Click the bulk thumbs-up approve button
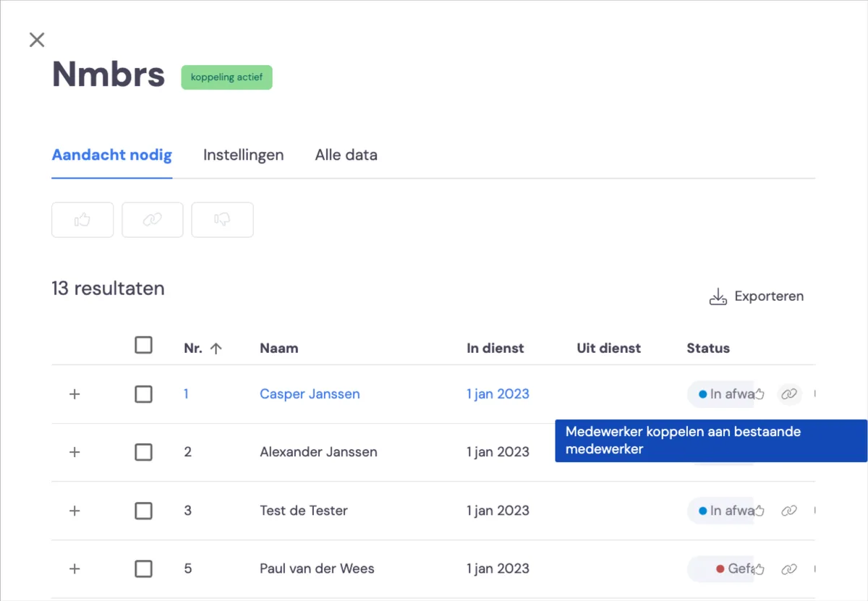868x601 pixels. pos(82,220)
